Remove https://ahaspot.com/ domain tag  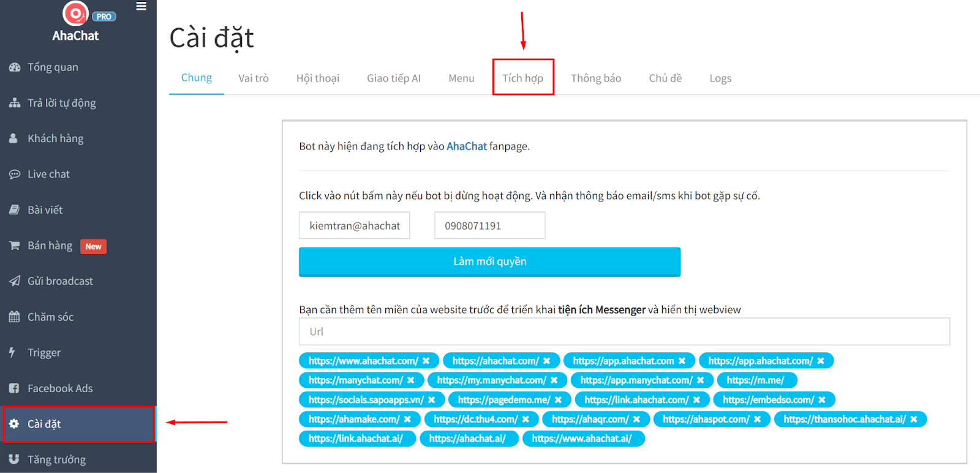coord(757,419)
